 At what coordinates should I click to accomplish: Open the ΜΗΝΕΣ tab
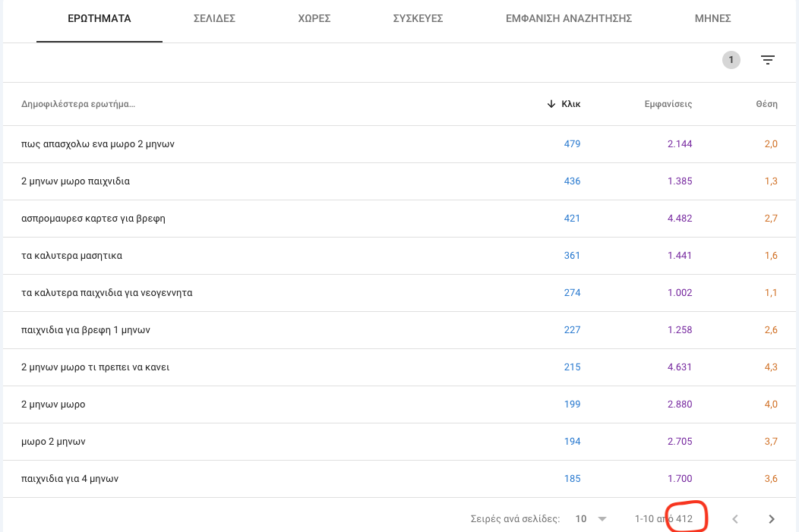coord(712,18)
